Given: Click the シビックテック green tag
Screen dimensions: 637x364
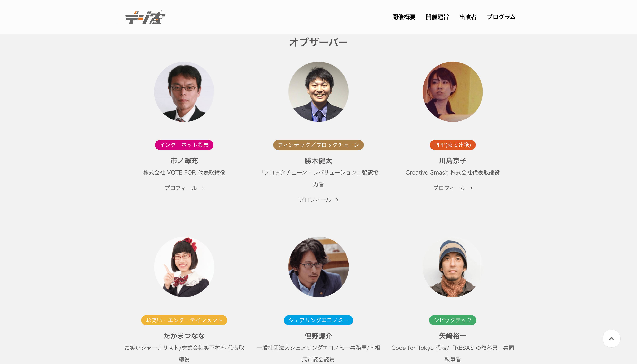Looking at the screenshot, I should click(x=453, y=320).
